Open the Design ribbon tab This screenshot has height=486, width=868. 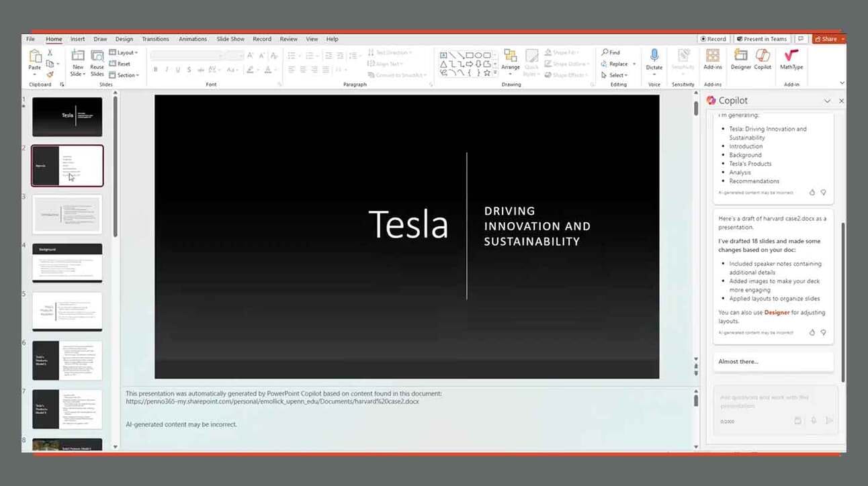(x=124, y=39)
